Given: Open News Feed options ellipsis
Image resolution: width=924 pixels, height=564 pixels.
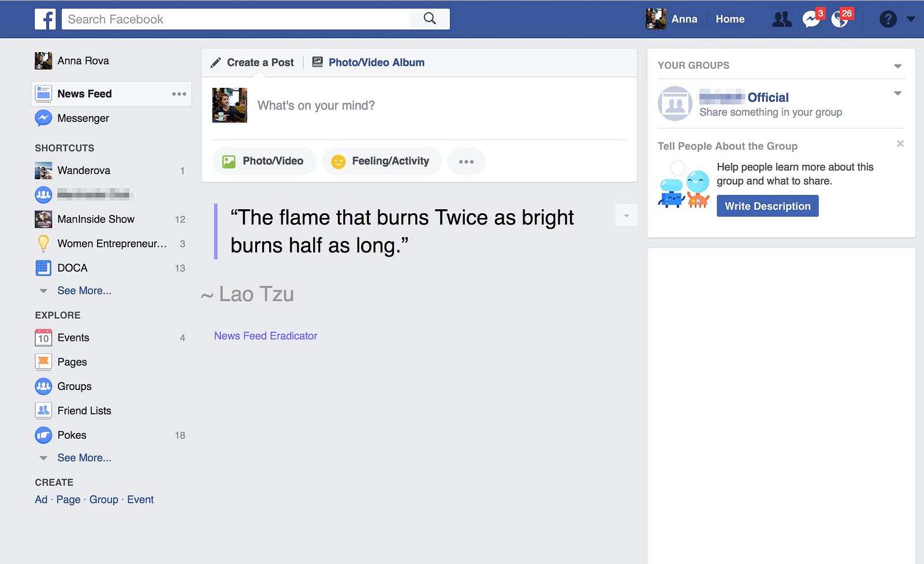Looking at the screenshot, I should click(179, 94).
